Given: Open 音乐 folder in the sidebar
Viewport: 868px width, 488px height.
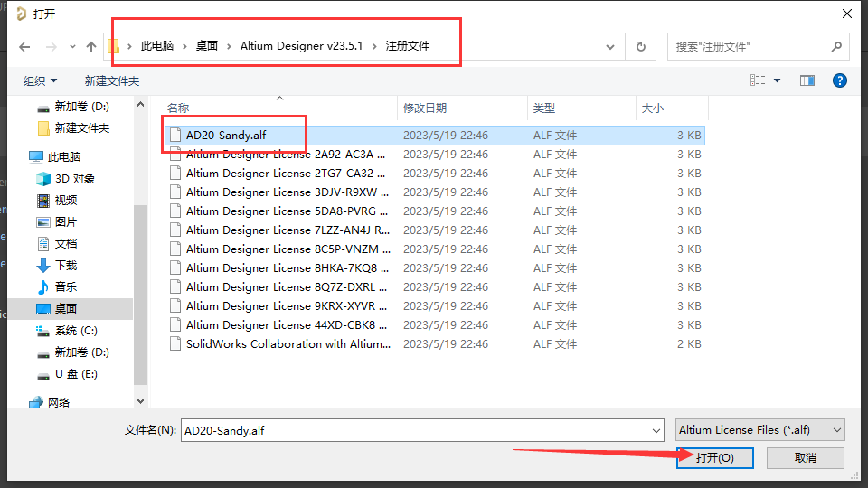Looking at the screenshot, I should pos(56,287).
